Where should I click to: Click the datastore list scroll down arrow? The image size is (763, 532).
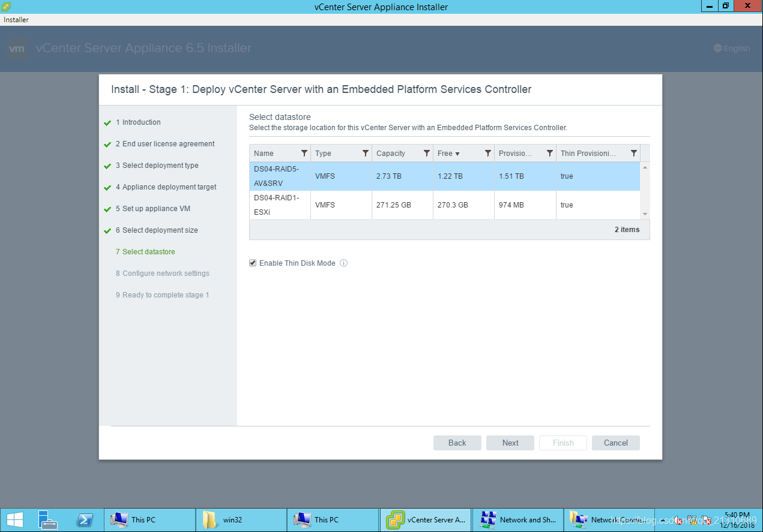pos(645,214)
